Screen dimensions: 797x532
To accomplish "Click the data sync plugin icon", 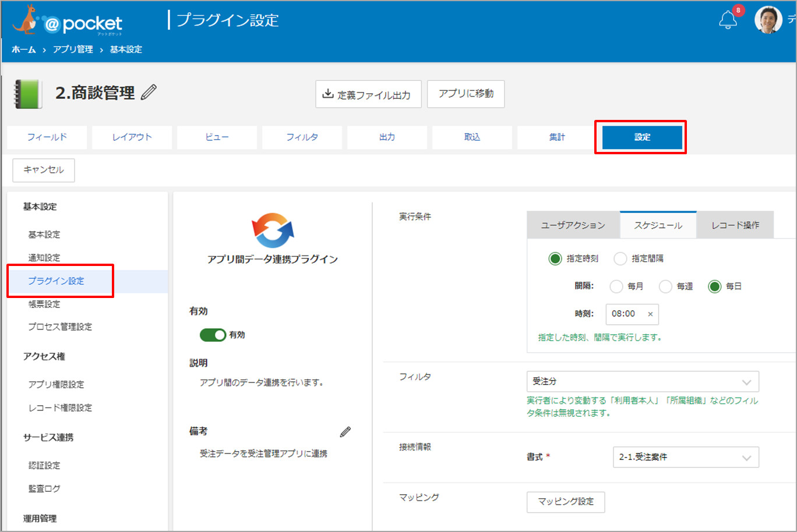I will click(x=273, y=230).
